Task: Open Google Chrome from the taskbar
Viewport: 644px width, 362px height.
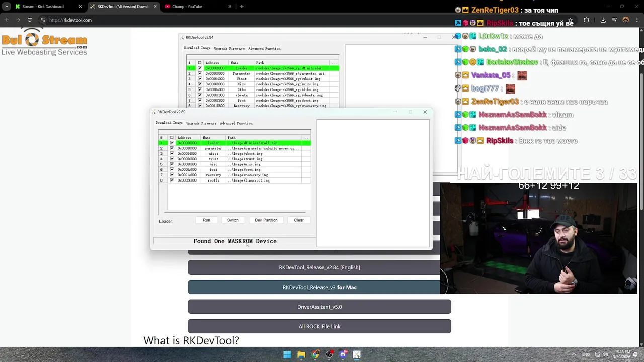Action: pyautogui.click(x=315, y=354)
